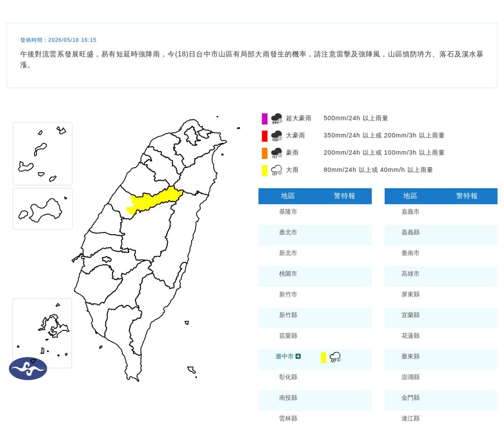This screenshot has width=504, height=448.
Task: Click the 大雨 rain cloud legend icon
Action: [276, 170]
